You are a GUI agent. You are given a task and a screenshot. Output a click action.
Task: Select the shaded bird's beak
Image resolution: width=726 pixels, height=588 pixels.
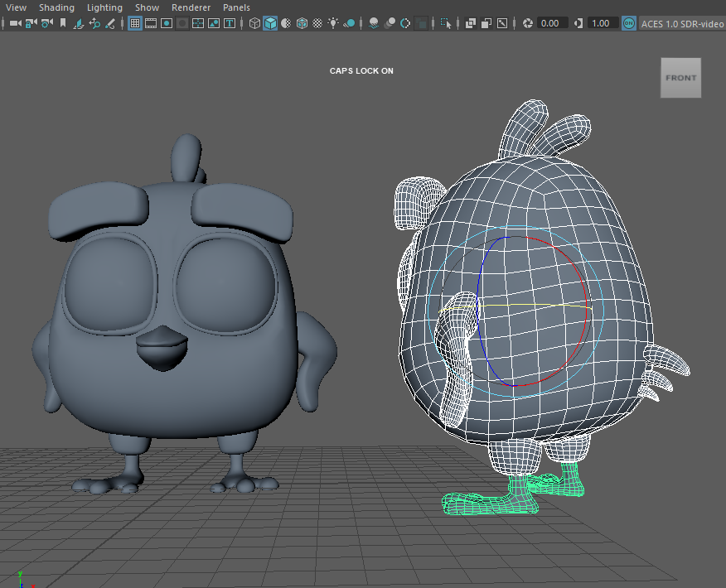pos(162,348)
